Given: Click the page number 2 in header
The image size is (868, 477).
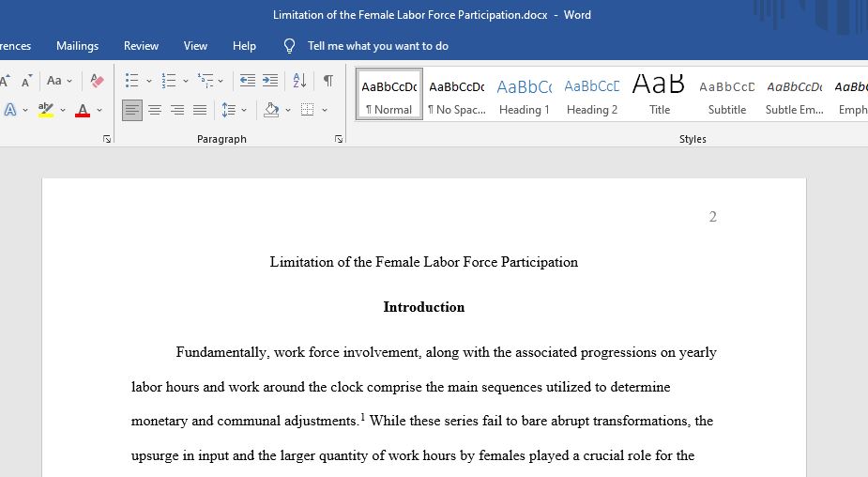Looking at the screenshot, I should point(713,217).
